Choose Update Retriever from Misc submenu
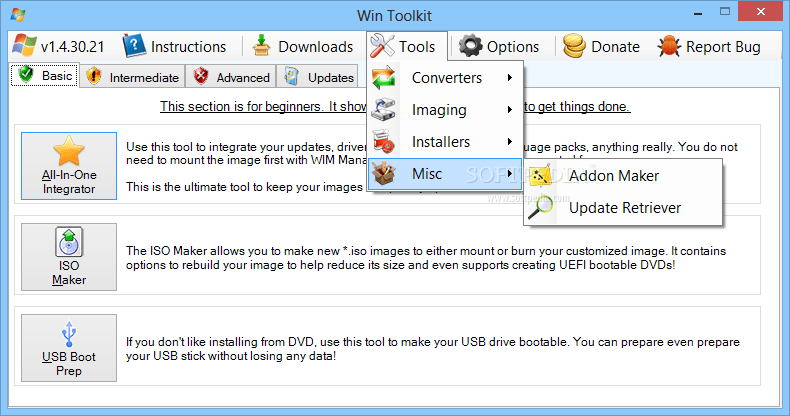Image resolution: width=790 pixels, height=416 pixels. click(x=623, y=207)
